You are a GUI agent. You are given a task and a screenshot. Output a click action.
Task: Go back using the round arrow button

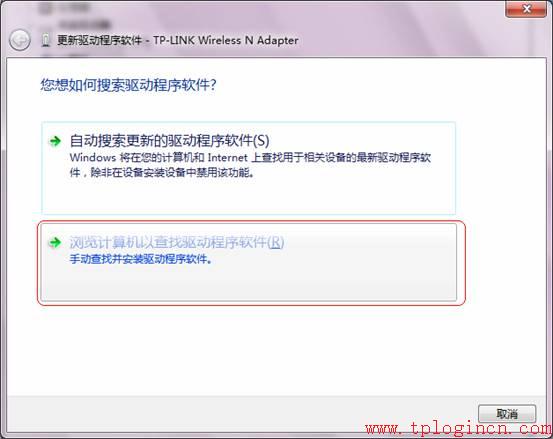tap(20, 40)
